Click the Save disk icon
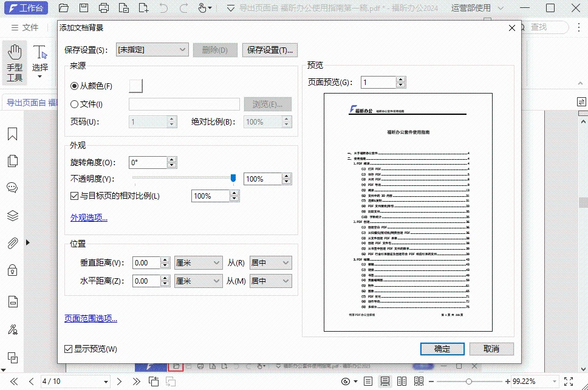The width and height of the screenshot is (588, 390). pyautogui.click(x=84, y=8)
